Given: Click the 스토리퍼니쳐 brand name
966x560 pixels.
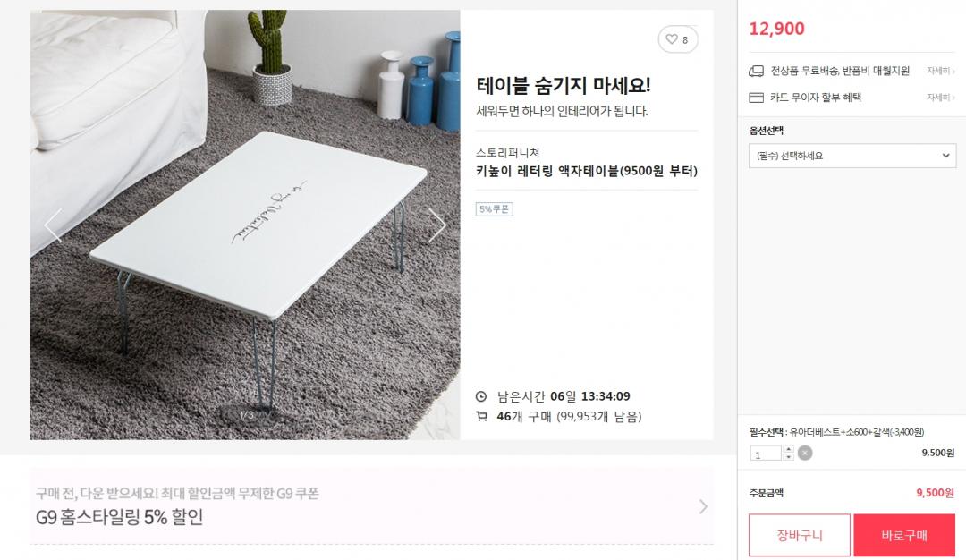Looking at the screenshot, I should 508,153.
